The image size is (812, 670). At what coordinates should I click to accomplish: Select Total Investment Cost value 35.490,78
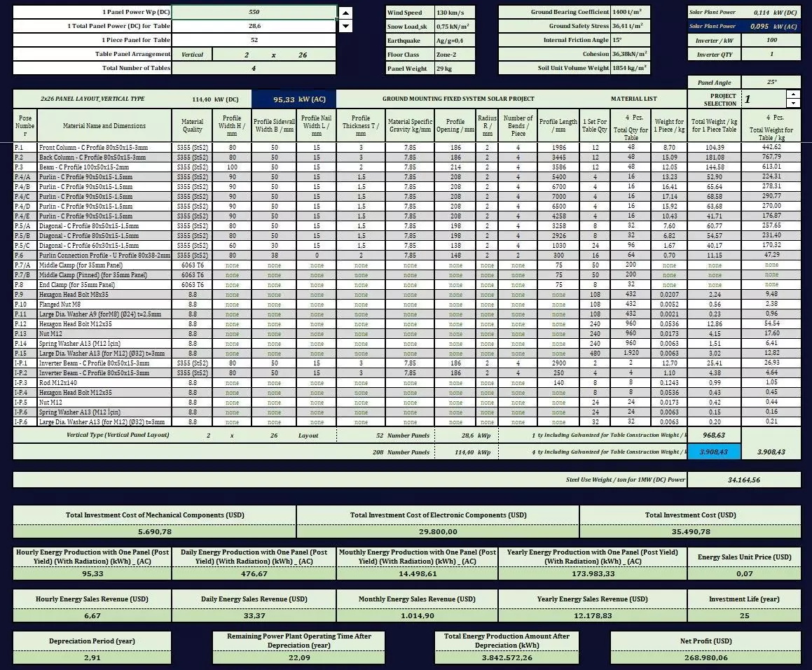click(x=690, y=532)
